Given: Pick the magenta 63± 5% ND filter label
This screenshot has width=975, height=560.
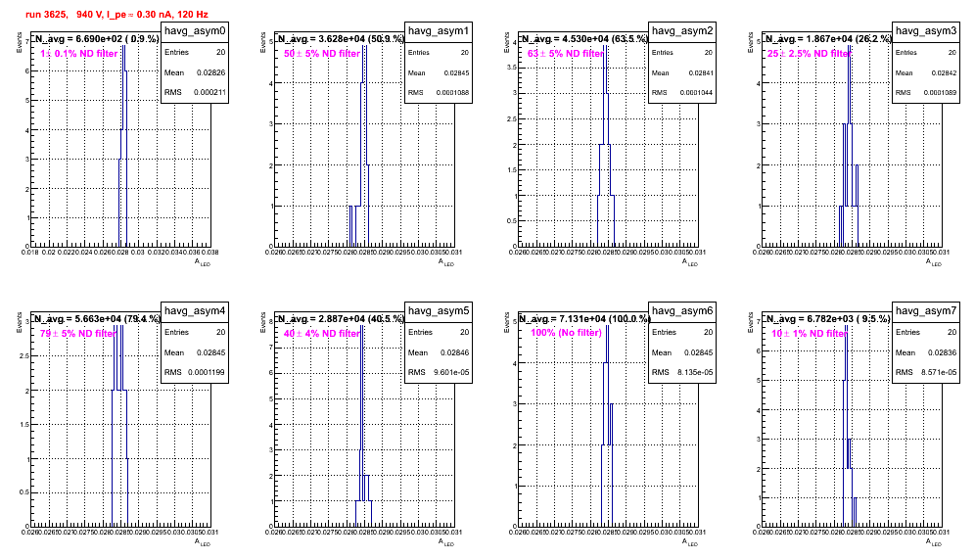Looking at the screenshot, I should pos(566,54).
